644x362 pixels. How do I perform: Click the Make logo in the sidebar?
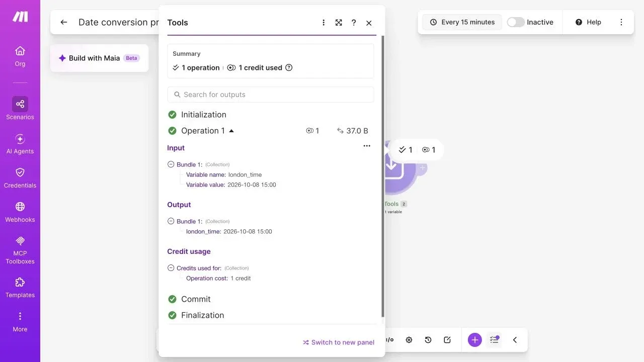point(20,17)
